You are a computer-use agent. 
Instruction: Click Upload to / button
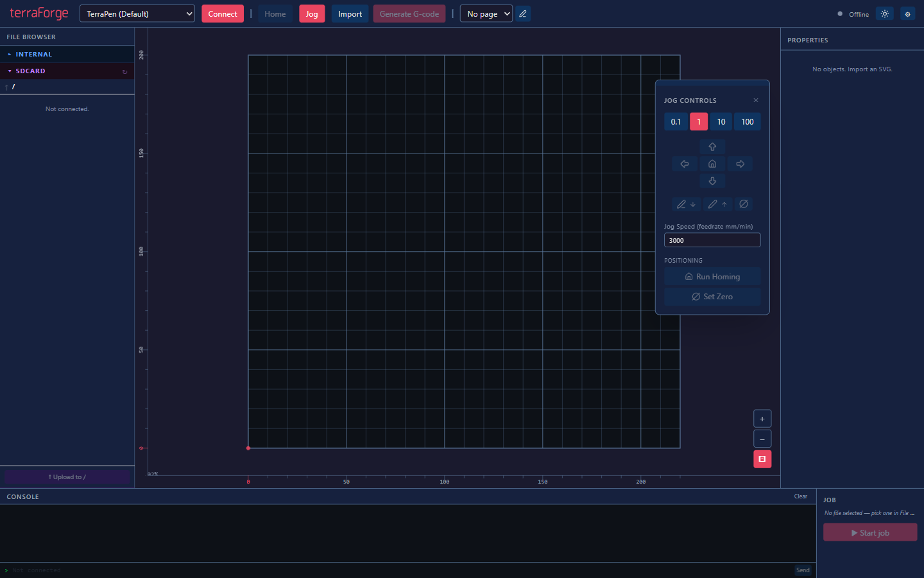tap(67, 477)
